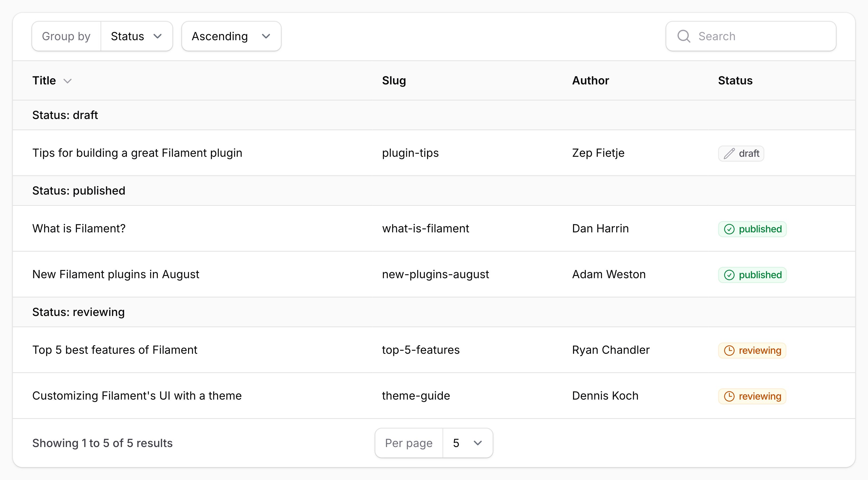The image size is (868, 480).
Task: Click the Search input field
Action: [751, 36]
